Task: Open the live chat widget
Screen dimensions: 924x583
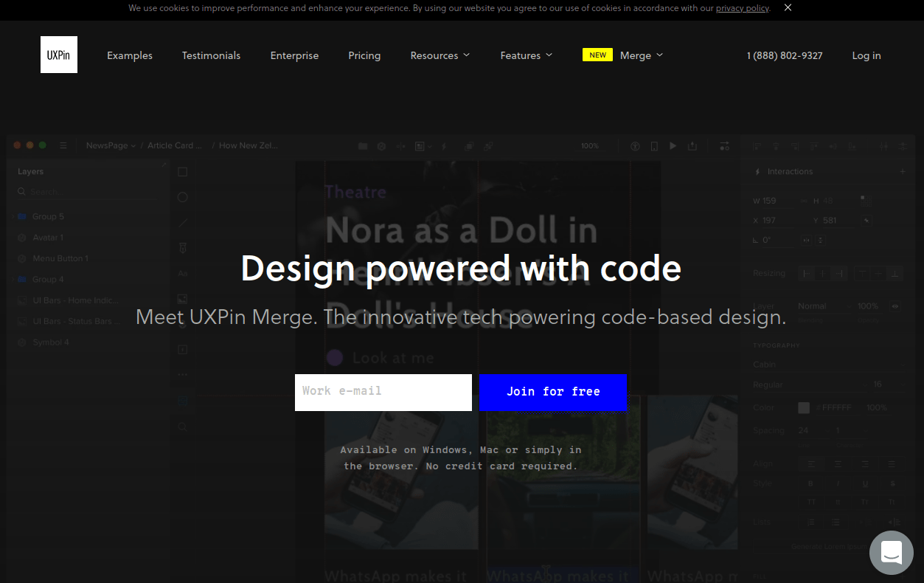Action: coord(891,552)
